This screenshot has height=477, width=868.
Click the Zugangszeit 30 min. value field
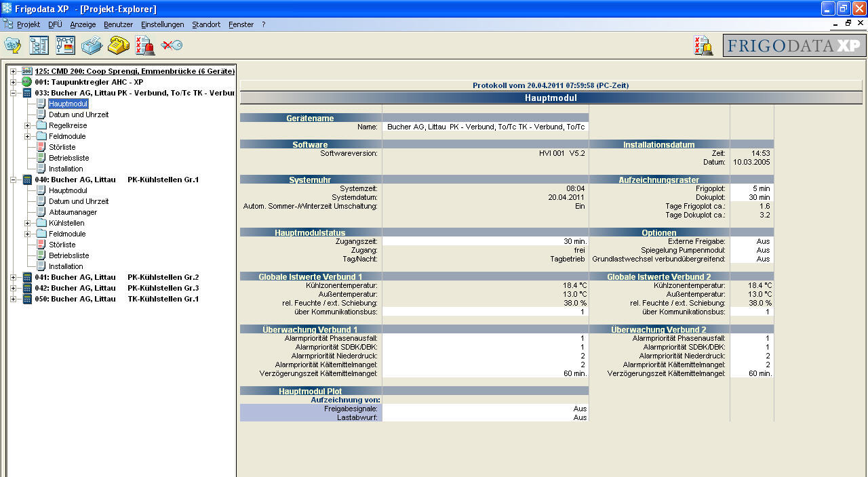485,241
